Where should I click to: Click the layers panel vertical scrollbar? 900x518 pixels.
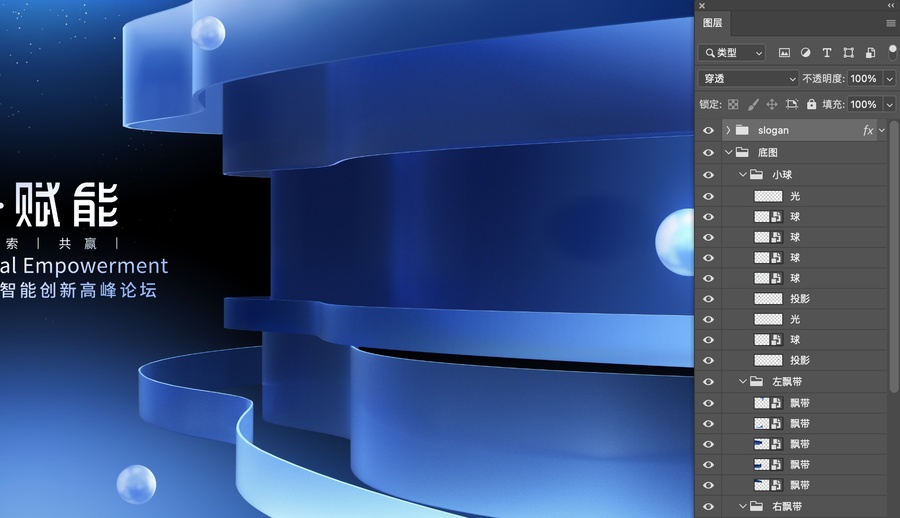[x=894, y=257]
